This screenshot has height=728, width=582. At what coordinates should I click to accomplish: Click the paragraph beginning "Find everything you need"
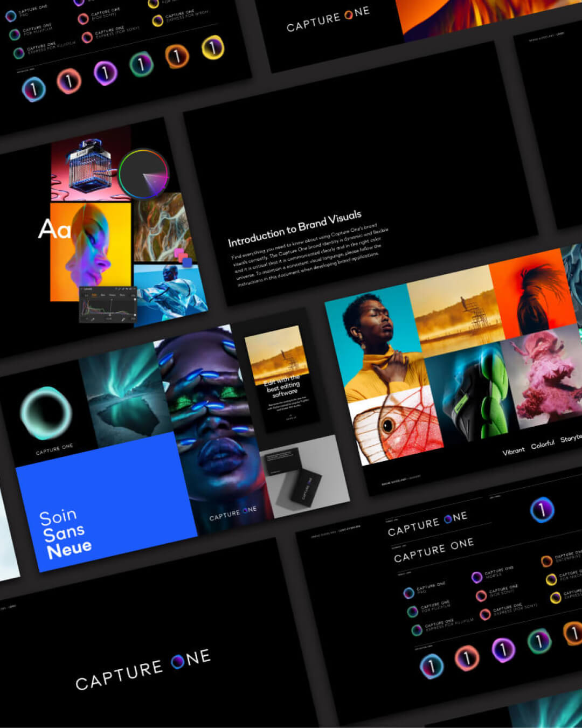click(x=309, y=255)
